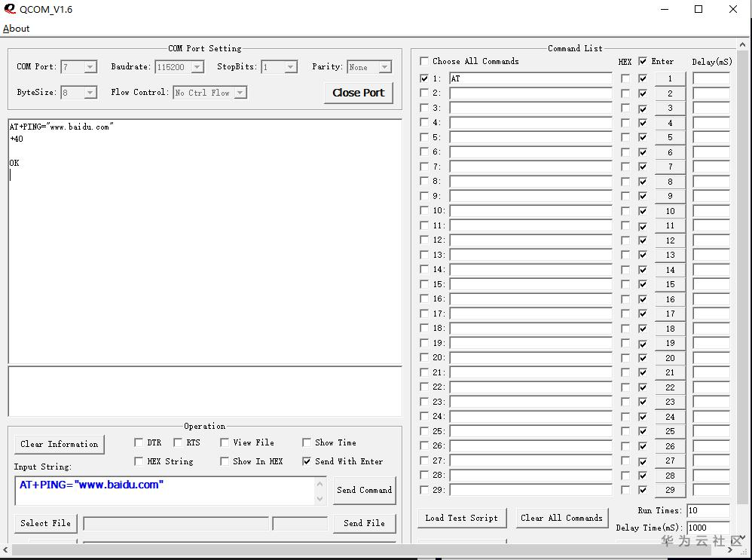The image size is (752, 560).
Task: Click the horizontal scrollbar left arrow
Action: click(x=5, y=550)
